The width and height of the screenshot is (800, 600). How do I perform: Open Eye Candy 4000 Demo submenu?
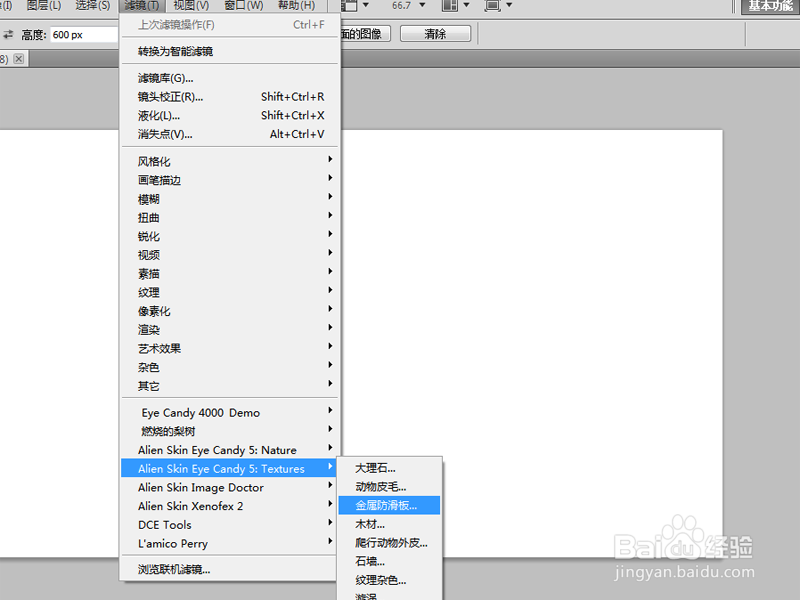click(230, 412)
